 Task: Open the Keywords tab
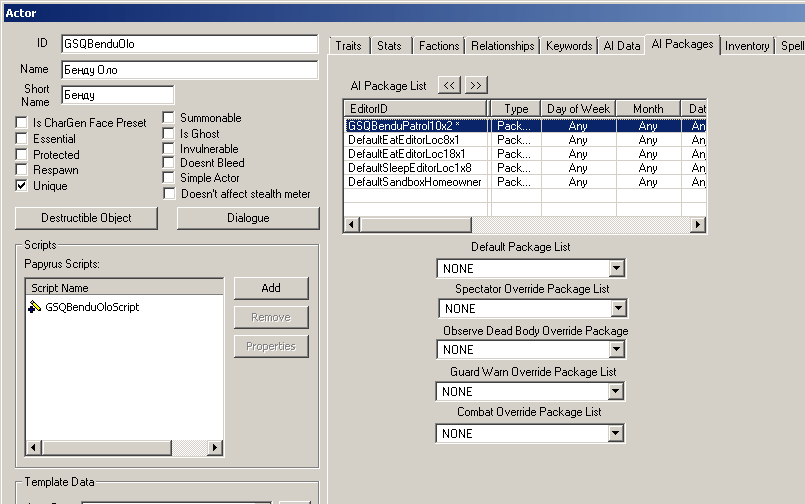click(x=569, y=46)
